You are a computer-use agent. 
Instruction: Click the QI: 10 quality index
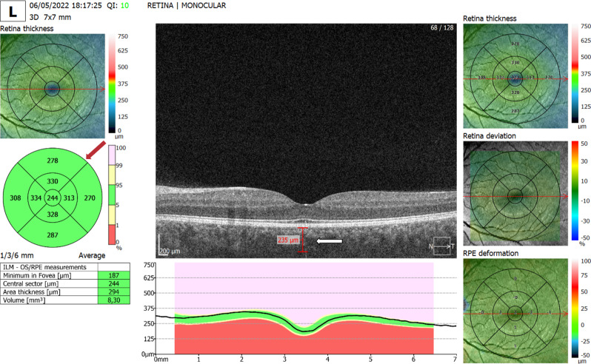click(x=118, y=6)
